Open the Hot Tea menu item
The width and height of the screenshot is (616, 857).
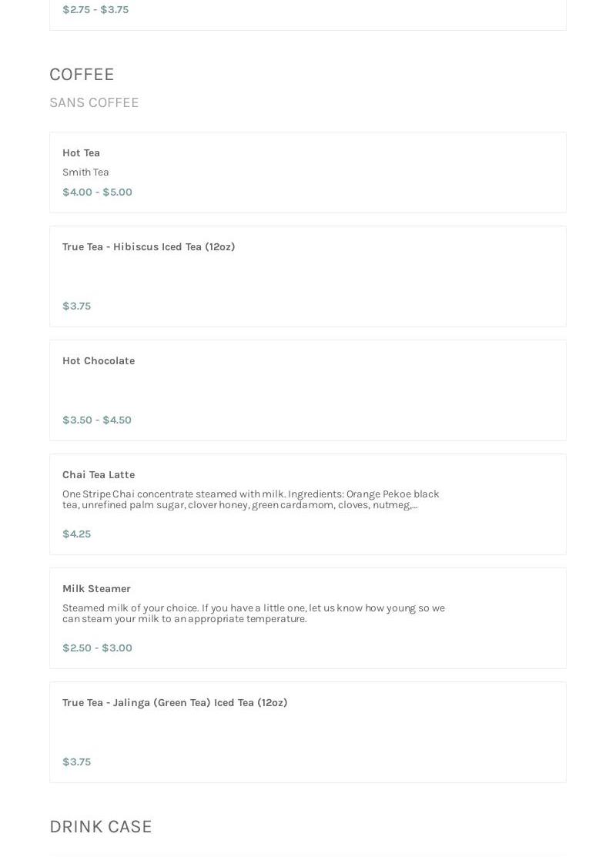click(81, 152)
